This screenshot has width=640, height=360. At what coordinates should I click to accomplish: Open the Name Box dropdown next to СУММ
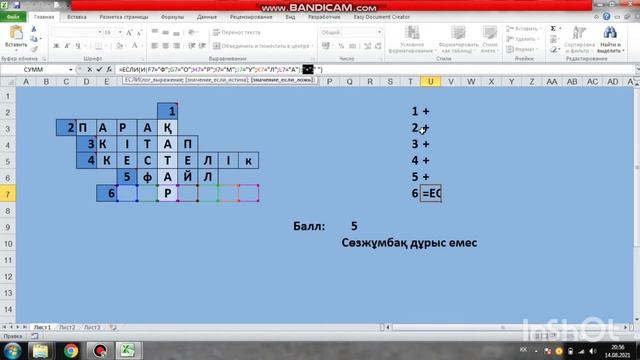tap(71, 70)
